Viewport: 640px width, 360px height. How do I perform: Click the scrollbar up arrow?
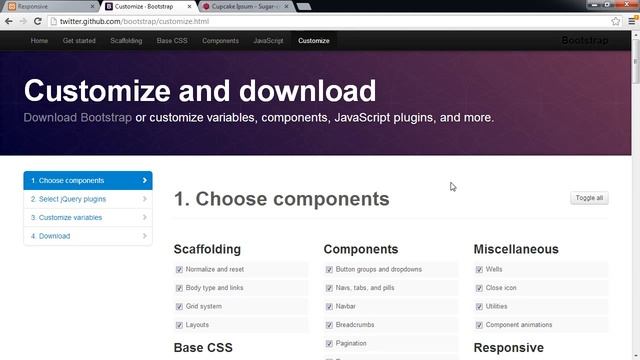click(x=636, y=35)
